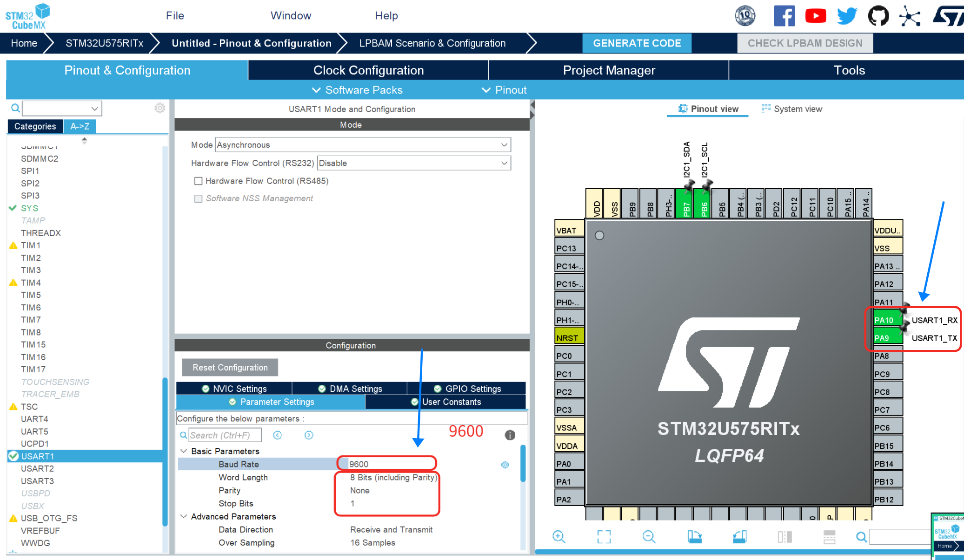The height and width of the screenshot is (560, 964).
Task: Click the parameter settings scrollbar
Action: 523,464
